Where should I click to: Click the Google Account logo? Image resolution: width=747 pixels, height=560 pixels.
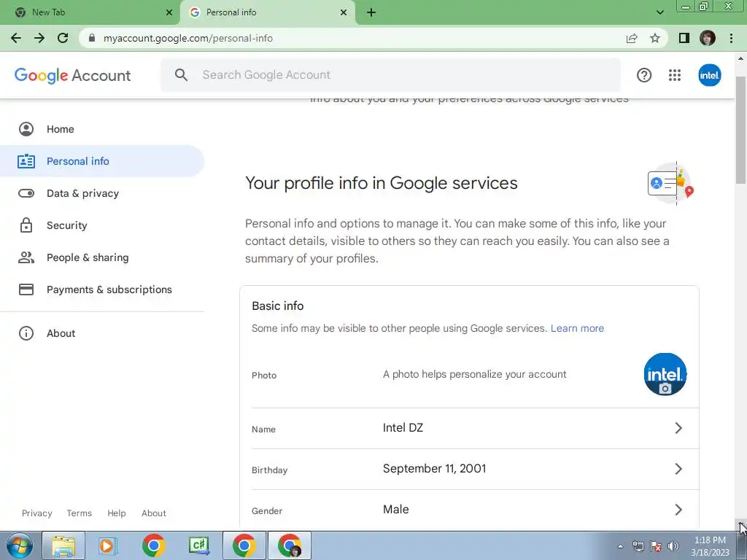click(72, 75)
